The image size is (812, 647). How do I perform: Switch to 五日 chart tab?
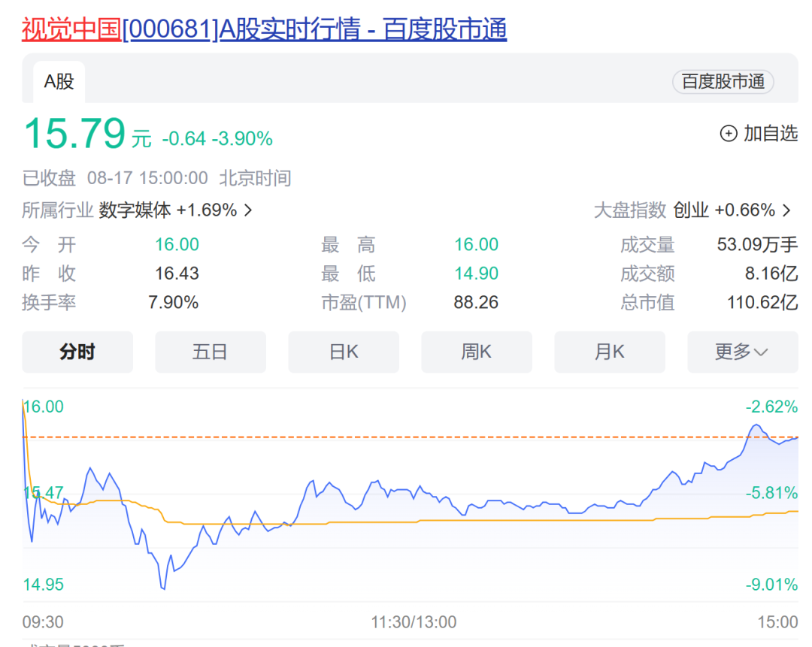pyautogui.click(x=211, y=352)
